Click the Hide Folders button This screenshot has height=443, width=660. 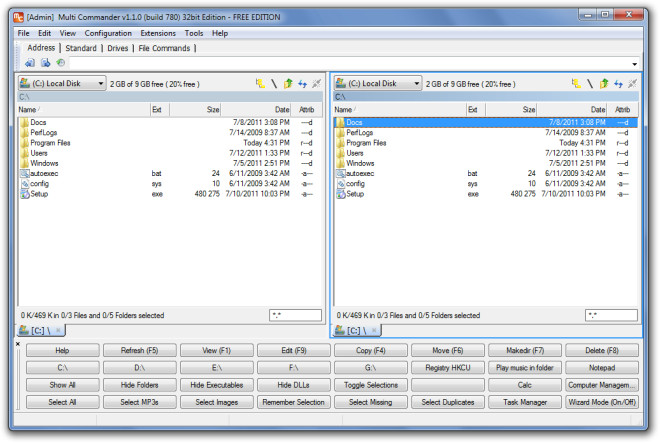(x=139, y=385)
